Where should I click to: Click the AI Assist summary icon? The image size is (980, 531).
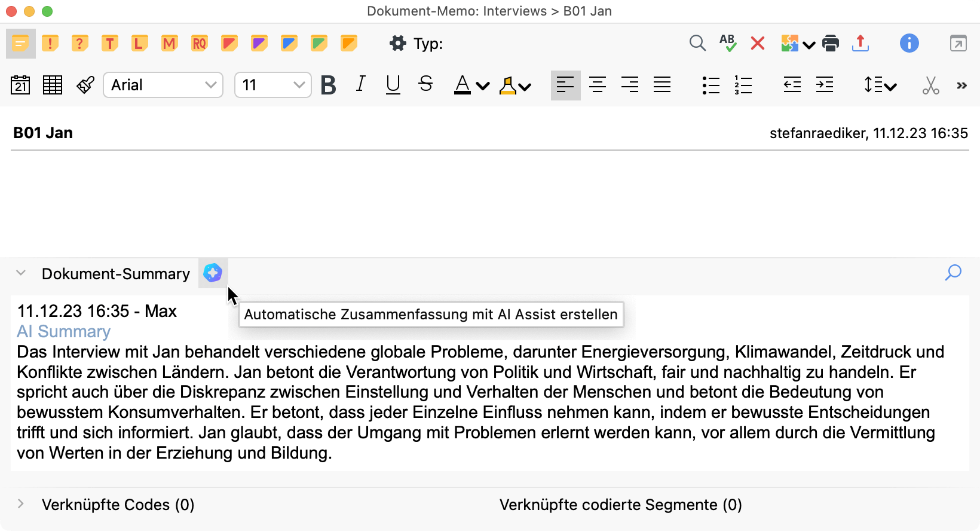[213, 273]
